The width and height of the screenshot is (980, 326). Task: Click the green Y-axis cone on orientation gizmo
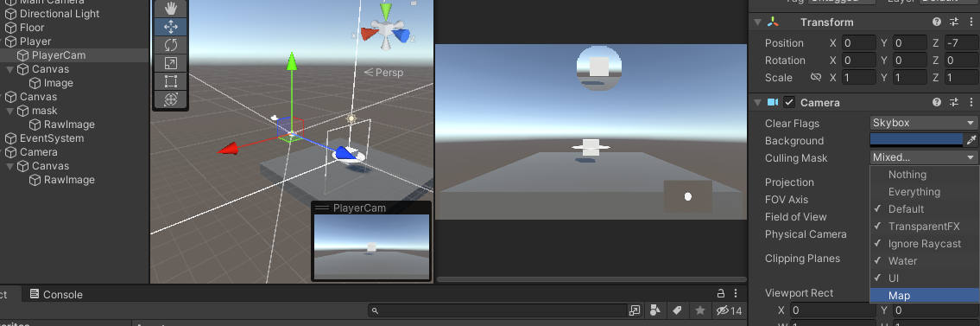coord(386,11)
